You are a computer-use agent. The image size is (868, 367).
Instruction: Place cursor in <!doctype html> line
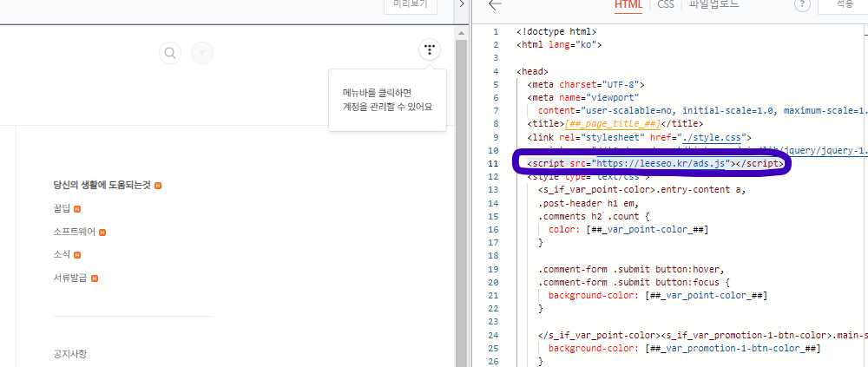point(556,31)
